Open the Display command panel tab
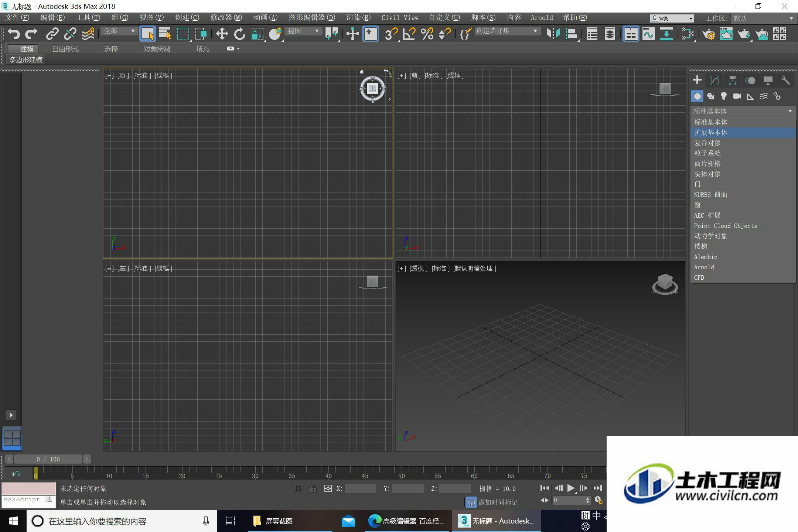Image resolution: width=798 pixels, height=532 pixels. pyautogui.click(x=768, y=80)
